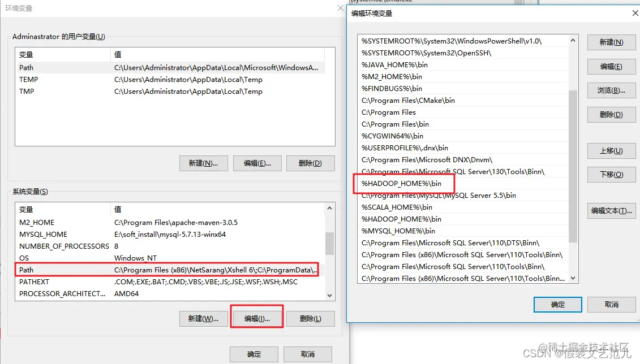Click the 上移(U) move up button

click(x=611, y=151)
